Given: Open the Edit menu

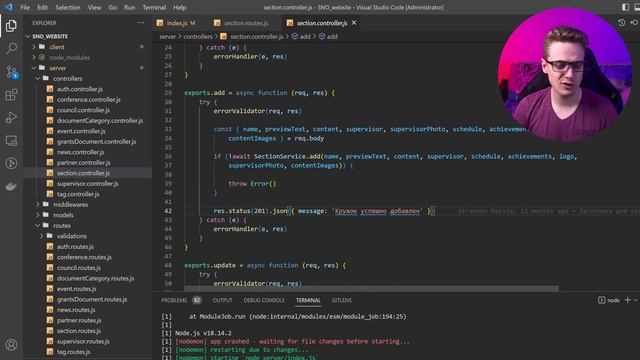Looking at the screenshot, I should [42, 7].
